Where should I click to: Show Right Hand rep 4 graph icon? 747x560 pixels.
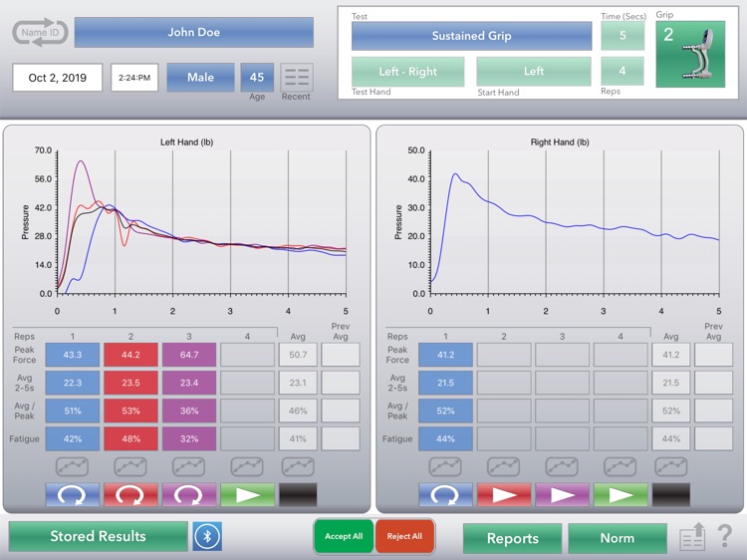[620, 466]
